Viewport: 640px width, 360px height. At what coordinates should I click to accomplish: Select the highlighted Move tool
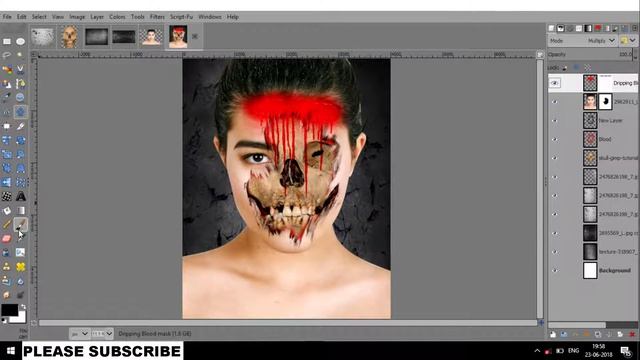point(20,112)
